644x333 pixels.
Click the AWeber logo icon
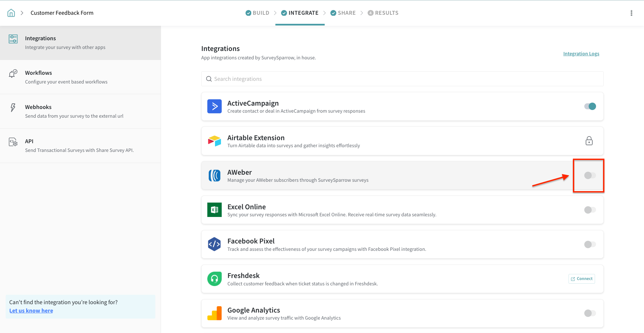coord(214,175)
